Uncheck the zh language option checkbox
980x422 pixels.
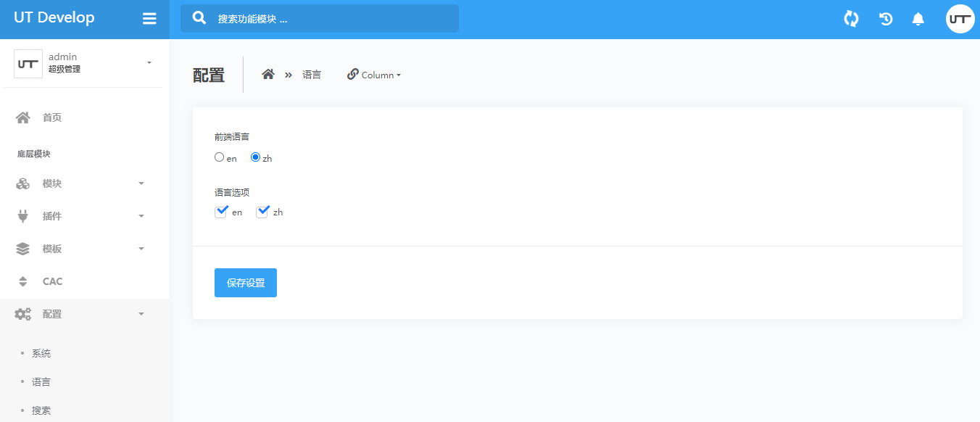point(262,212)
